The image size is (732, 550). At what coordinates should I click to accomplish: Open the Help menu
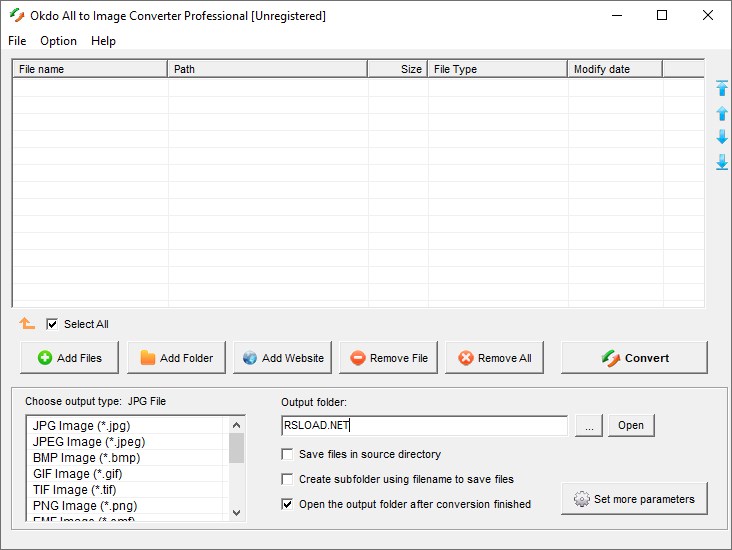[103, 41]
